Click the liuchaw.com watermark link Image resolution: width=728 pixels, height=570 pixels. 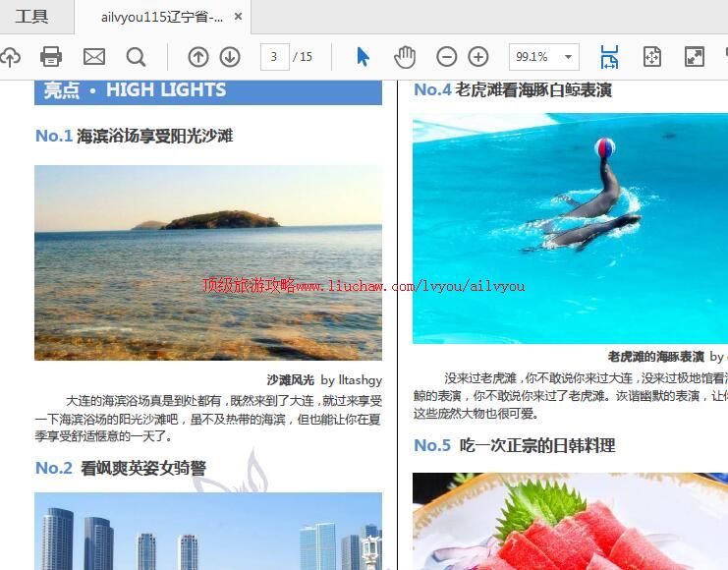pyautogui.click(x=364, y=286)
